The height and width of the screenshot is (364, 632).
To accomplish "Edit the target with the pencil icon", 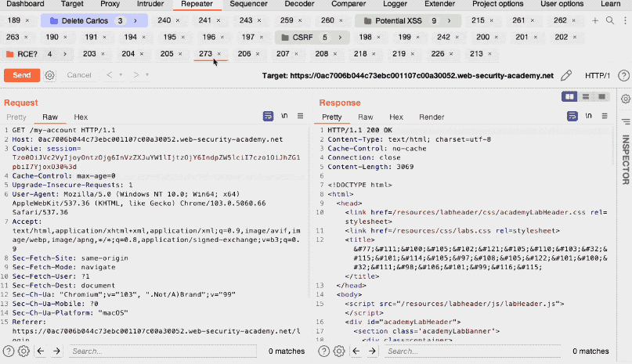I will (x=566, y=75).
